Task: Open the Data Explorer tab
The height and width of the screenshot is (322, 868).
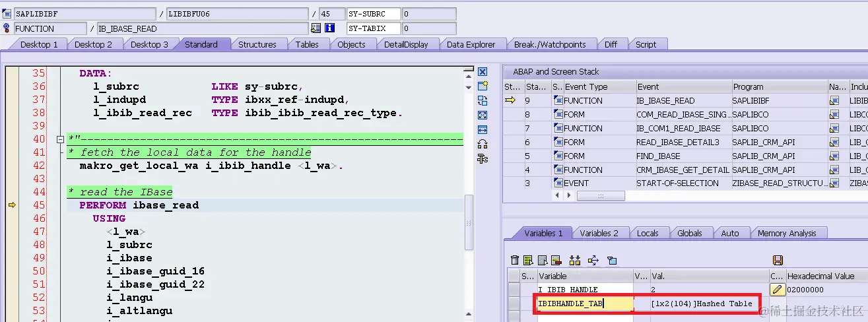Action: click(x=471, y=44)
